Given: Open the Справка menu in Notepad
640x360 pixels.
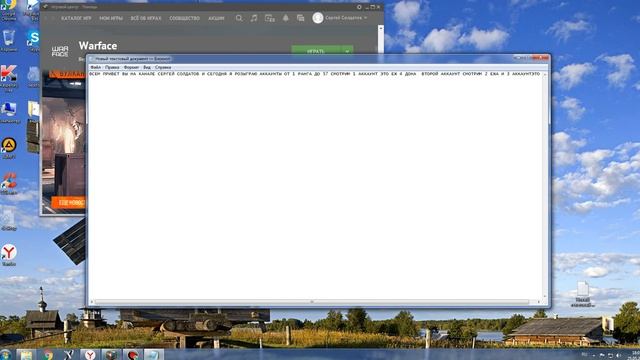Looking at the screenshot, I should click(163, 67).
